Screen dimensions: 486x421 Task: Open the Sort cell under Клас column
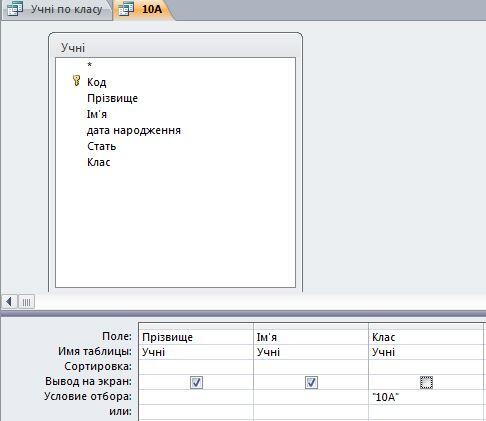coord(426,367)
